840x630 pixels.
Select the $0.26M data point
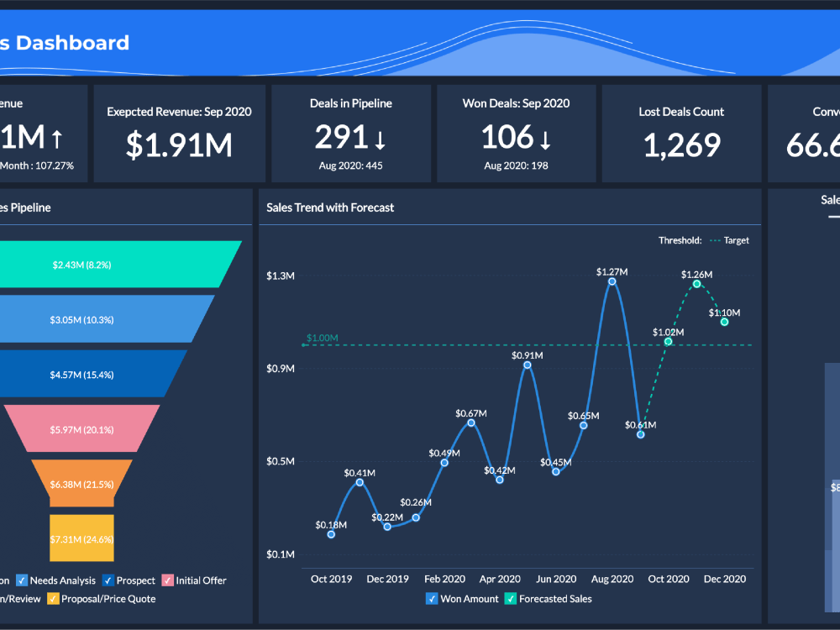coord(416,517)
